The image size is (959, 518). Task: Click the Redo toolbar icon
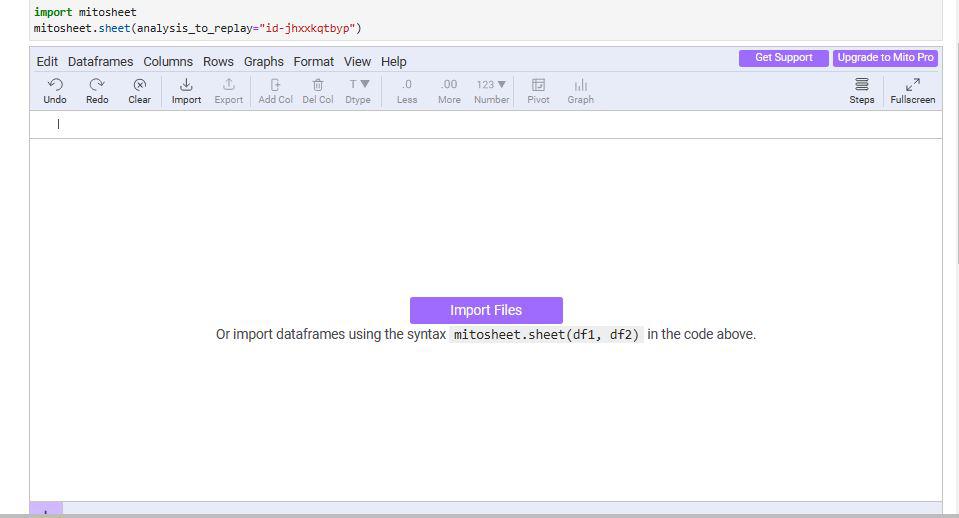[x=97, y=91]
